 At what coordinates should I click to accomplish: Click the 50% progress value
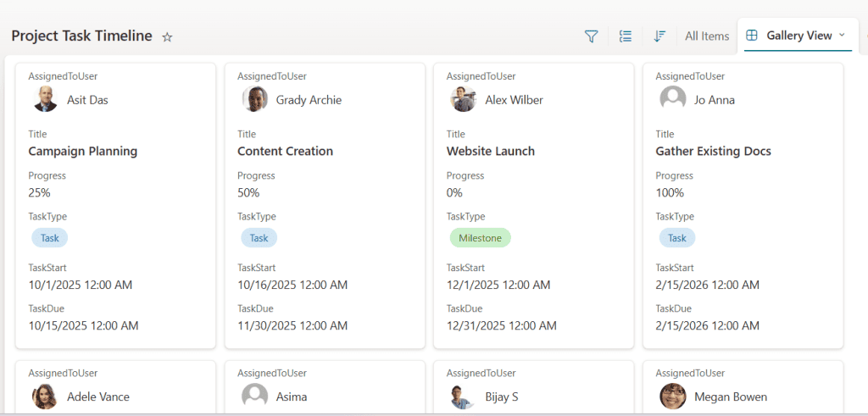tap(248, 192)
